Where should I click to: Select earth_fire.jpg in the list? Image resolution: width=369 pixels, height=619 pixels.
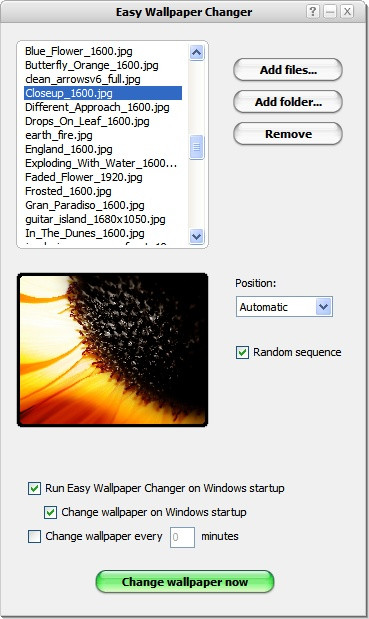tap(103, 135)
